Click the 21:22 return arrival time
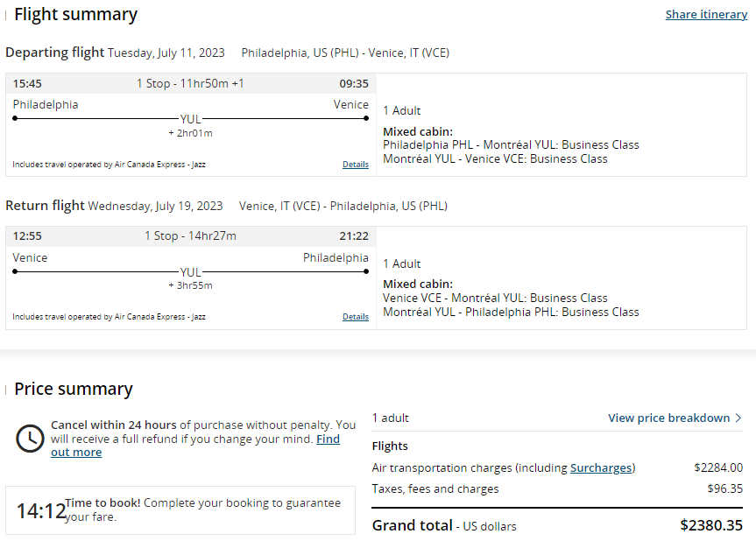 [x=354, y=236]
